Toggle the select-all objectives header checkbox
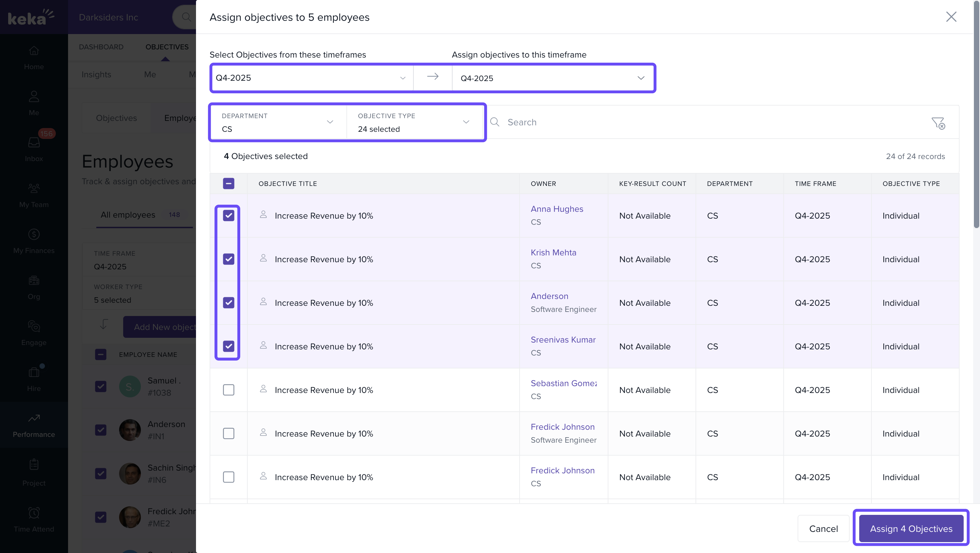The height and width of the screenshot is (553, 980). pyautogui.click(x=228, y=184)
